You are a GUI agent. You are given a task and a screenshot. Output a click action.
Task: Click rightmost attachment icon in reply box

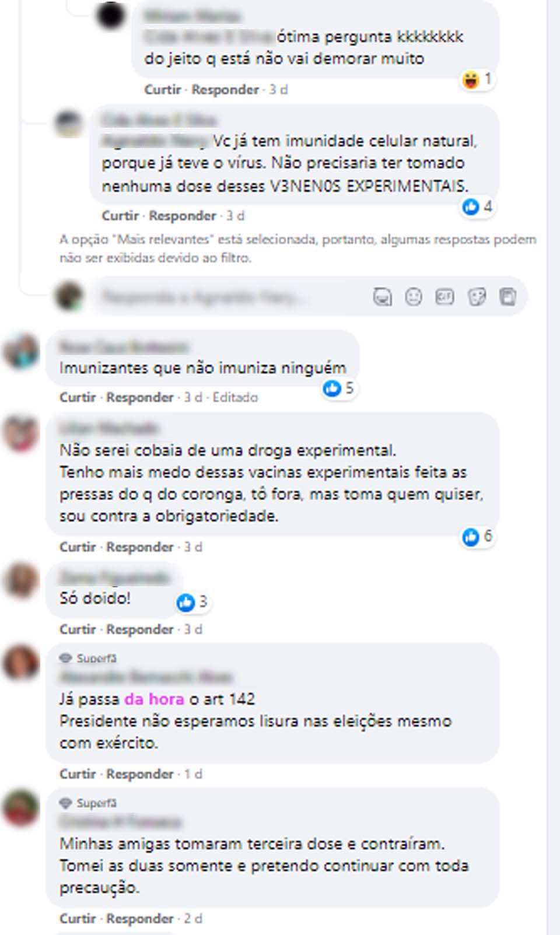coord(508,297)
